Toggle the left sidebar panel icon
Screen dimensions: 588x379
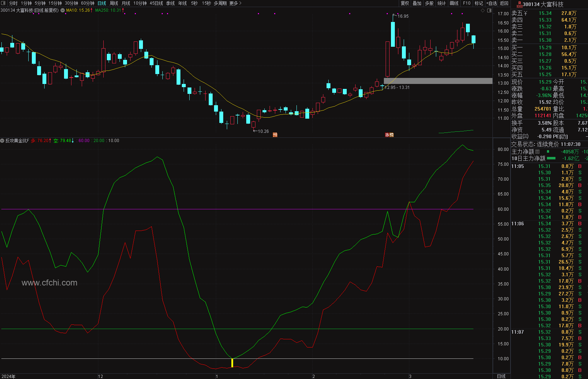pos(4,3)
